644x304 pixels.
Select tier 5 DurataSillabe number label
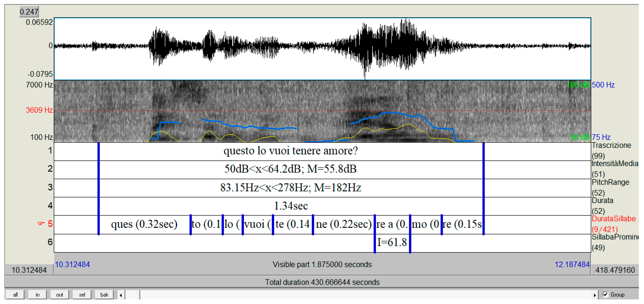[x=50, y=224]
